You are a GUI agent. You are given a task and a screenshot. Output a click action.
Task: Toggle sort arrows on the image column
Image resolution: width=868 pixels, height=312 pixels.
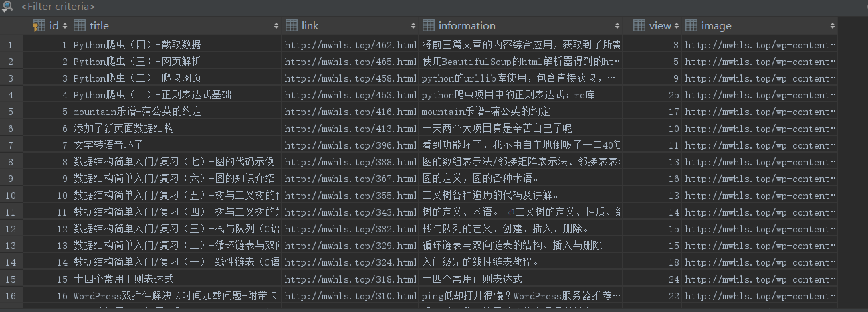[833, 26]
